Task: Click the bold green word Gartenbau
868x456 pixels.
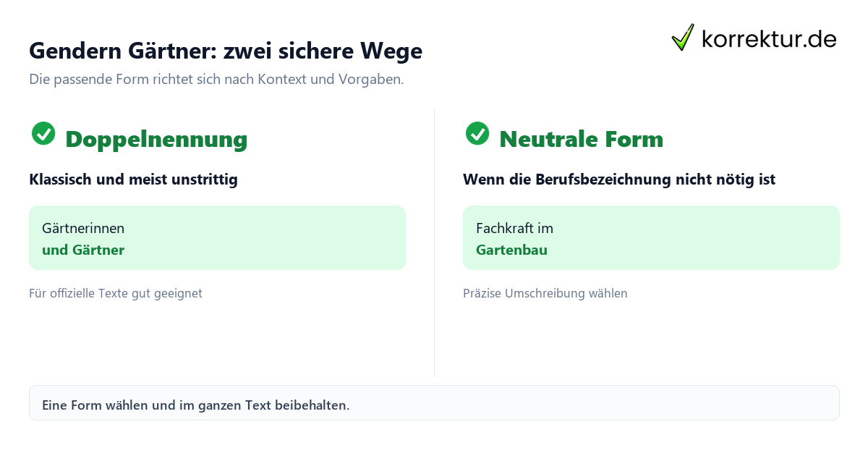Action: click(x=511, y=250)
